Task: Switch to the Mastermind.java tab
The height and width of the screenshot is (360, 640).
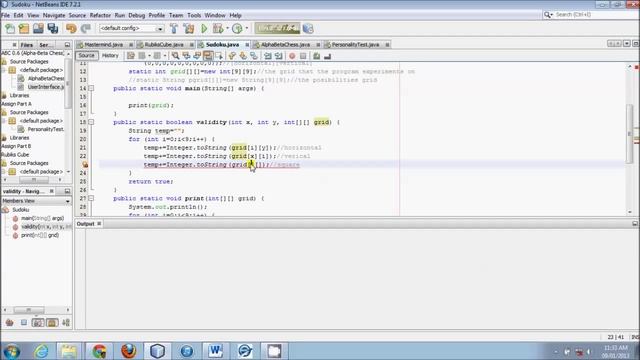Action: coord(104,44)
